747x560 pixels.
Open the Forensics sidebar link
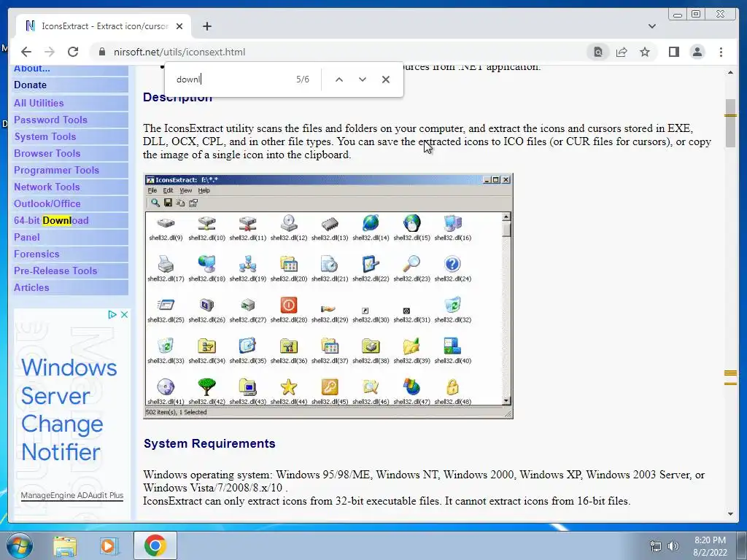coord(36,254)
